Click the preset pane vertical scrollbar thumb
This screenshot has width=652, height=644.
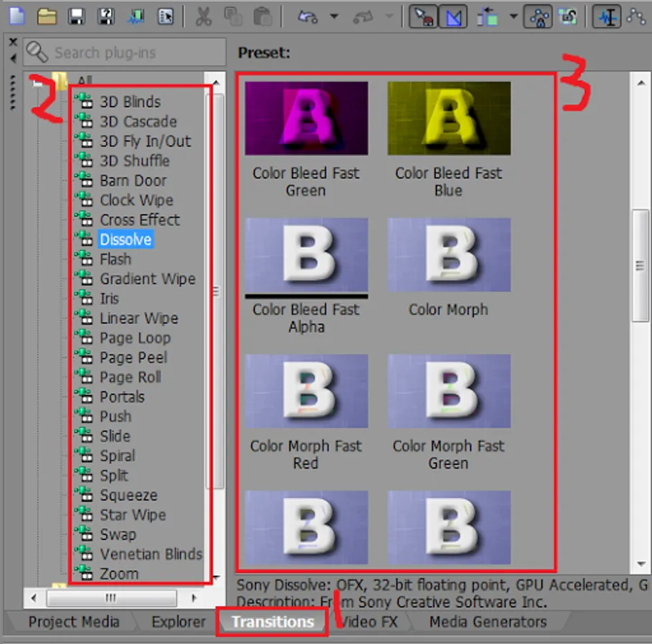click(641, 265)
